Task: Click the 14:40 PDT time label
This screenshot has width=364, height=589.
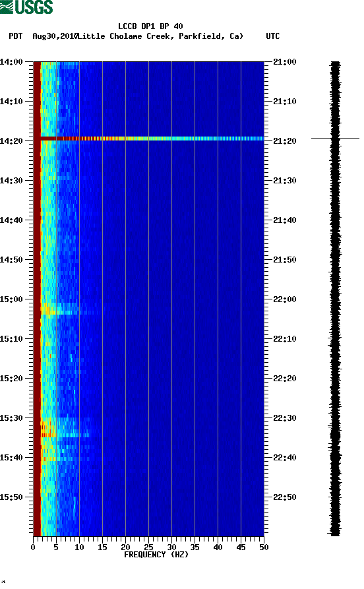Action: [x=11, y=220]
